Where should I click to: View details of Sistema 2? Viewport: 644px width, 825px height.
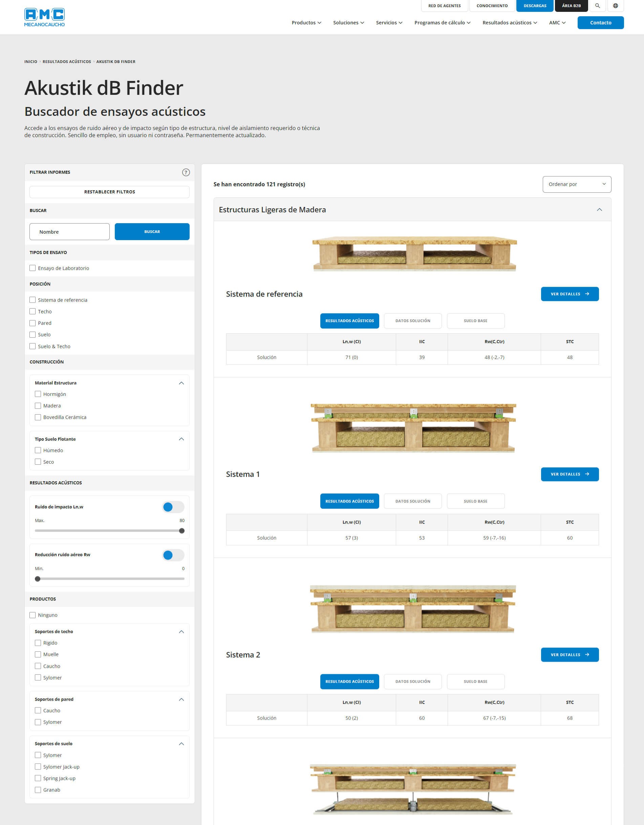click(570, 655)
